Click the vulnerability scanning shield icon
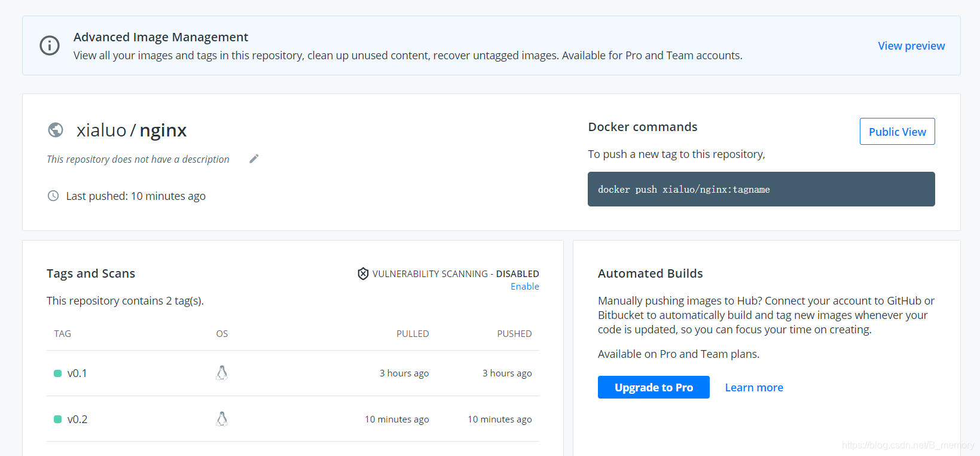Viewport: 980px width, 456px height. [x=363, y=273]
